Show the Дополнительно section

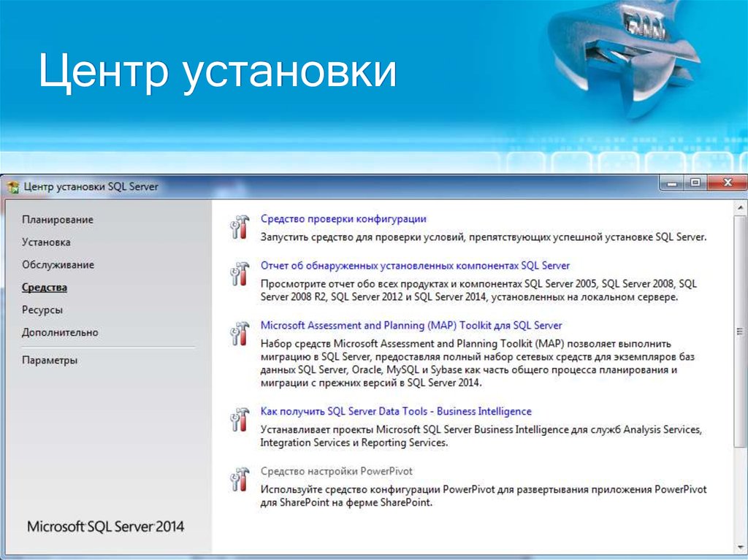[60, 332]
